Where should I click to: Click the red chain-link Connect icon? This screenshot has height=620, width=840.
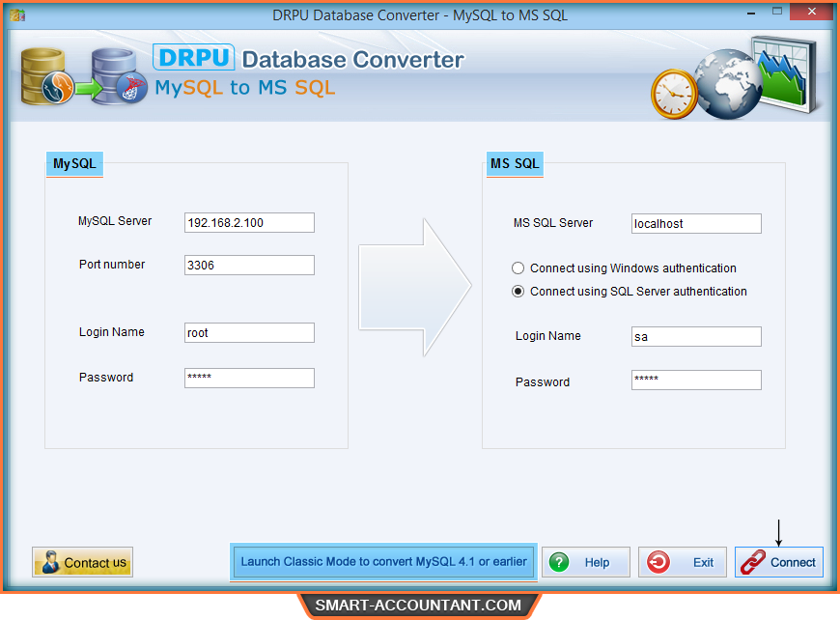753,563
